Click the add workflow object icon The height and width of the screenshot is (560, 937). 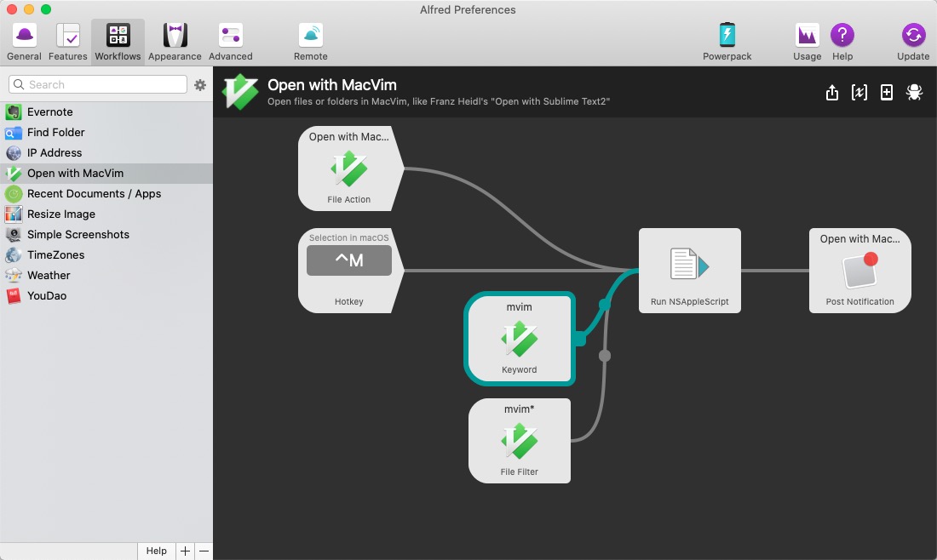click(887, 92)
